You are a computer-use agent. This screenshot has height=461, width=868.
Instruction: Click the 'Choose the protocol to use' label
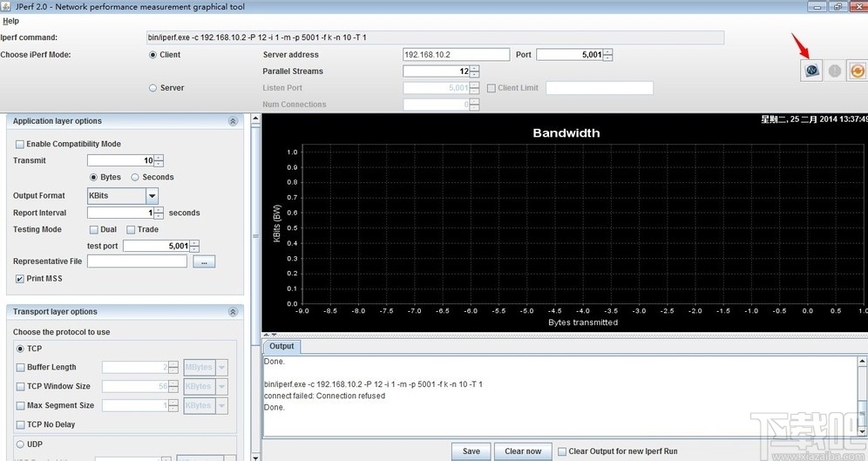click(x=62, y=332)
